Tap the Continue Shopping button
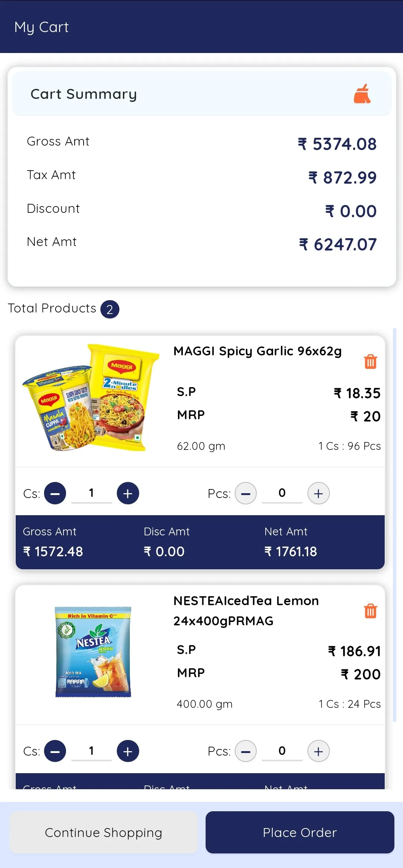 (103, 833)
